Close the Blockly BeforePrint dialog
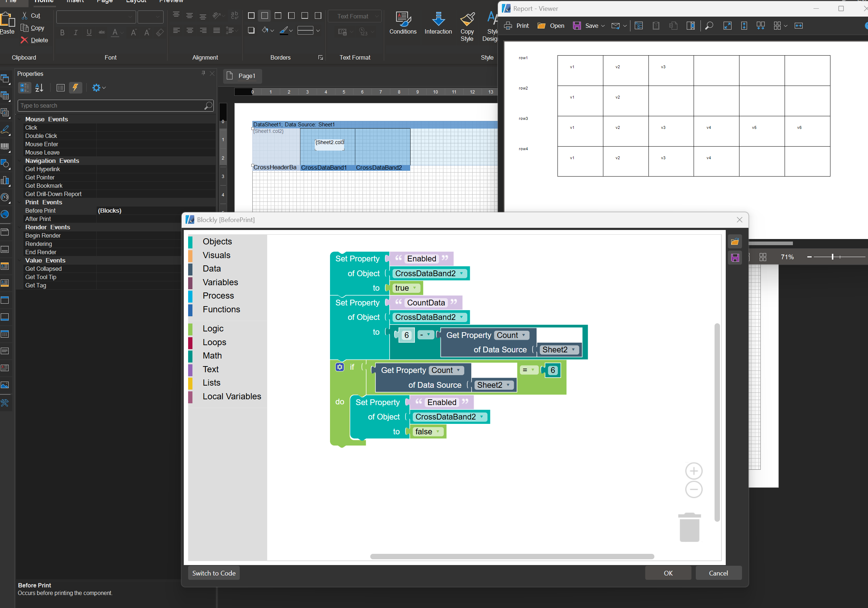This screenshot has width=868, height=608. (x=739, y=220)
